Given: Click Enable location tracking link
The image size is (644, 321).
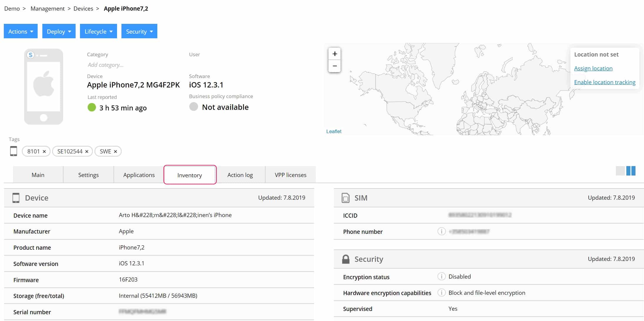Looking at the screenshot, I should tap(605, 82).
